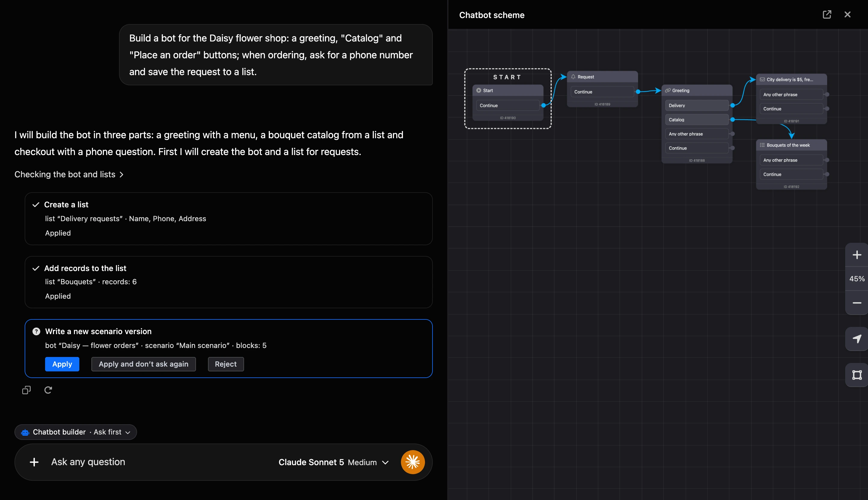Click the Bouquets of the week list icon
This screenshot has height=500, width=868.
click(x=762, y=145)
